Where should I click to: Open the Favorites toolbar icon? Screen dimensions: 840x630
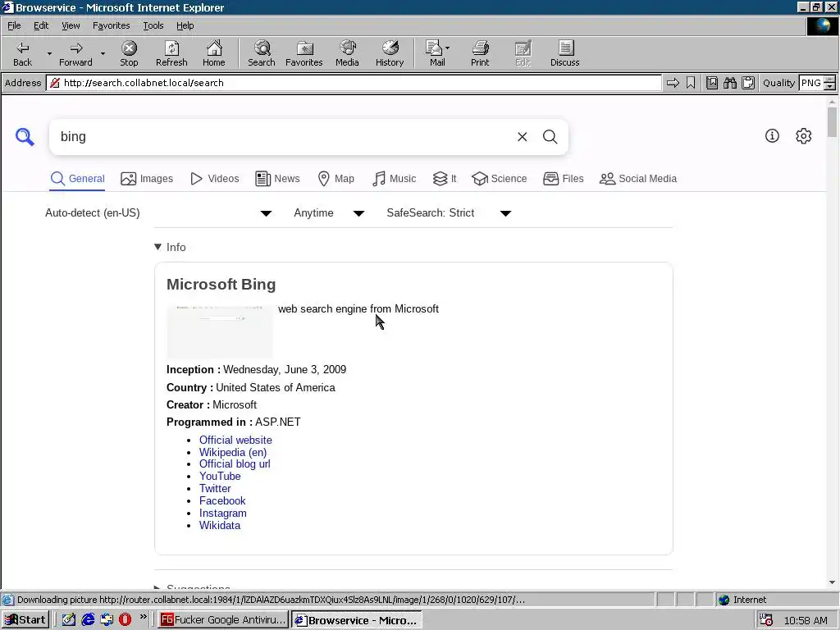304,53
